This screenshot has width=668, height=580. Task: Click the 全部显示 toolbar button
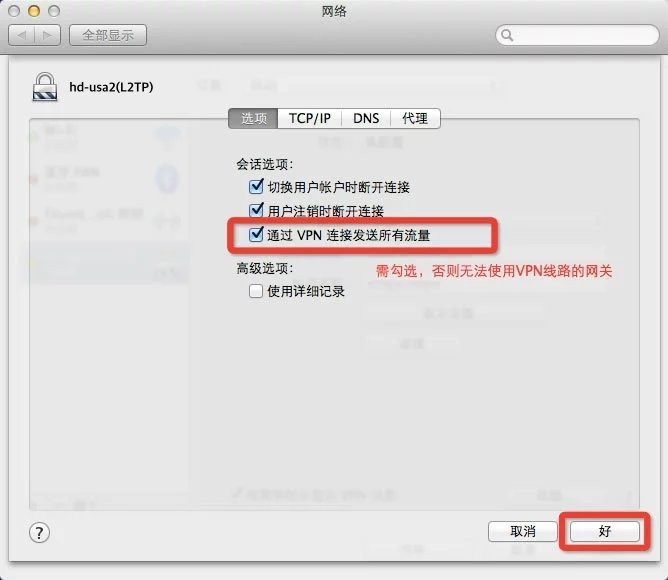pos(108,35)
